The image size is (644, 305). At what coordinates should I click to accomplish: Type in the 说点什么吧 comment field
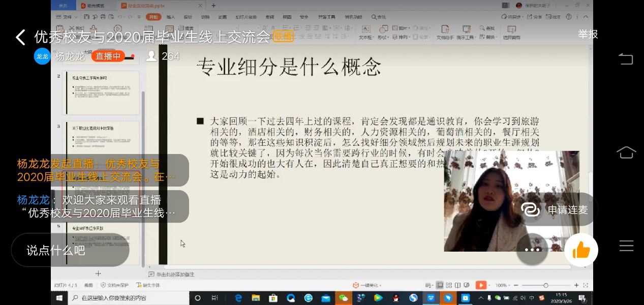[x=70, y=250]
